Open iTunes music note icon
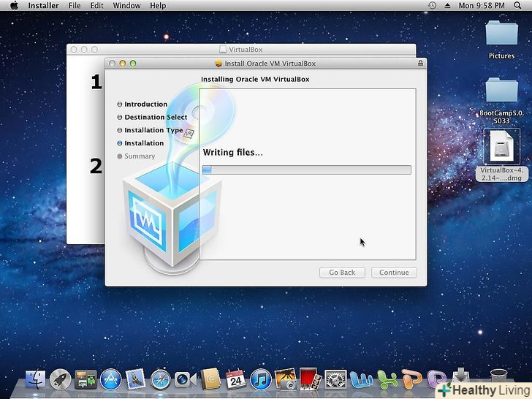Screen dimensions: 532x399 pos(261,379)
